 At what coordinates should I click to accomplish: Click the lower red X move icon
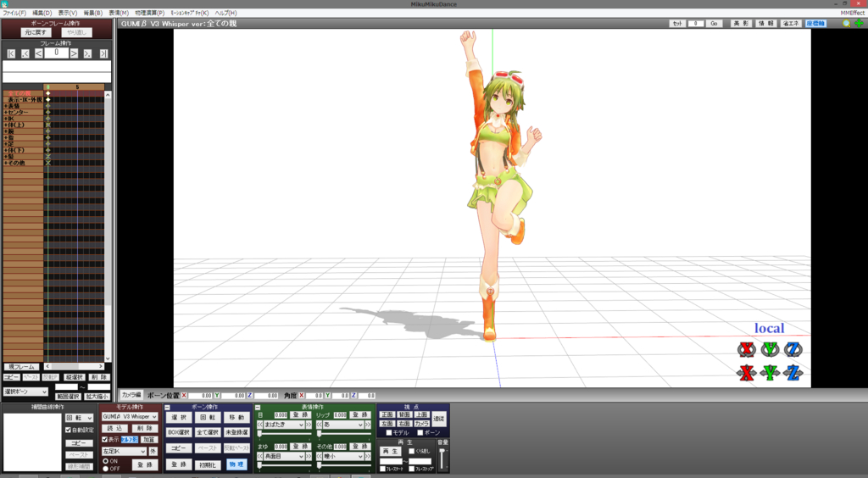click(747, 373)
